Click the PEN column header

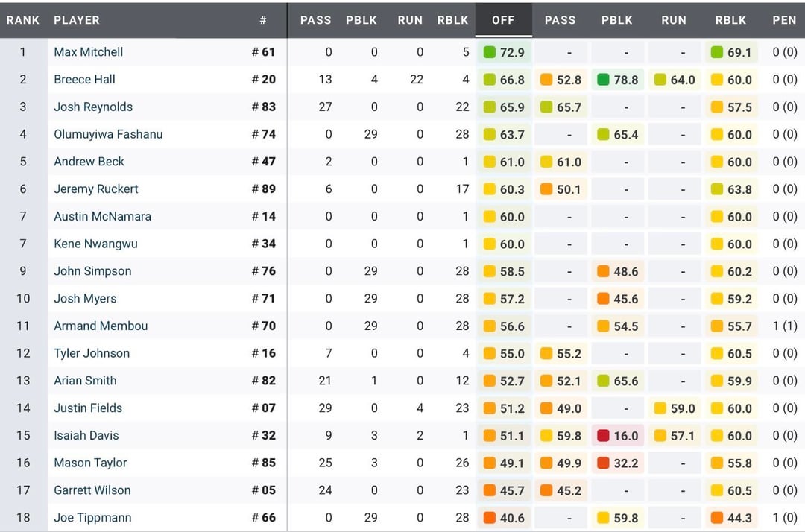point(785,20)
